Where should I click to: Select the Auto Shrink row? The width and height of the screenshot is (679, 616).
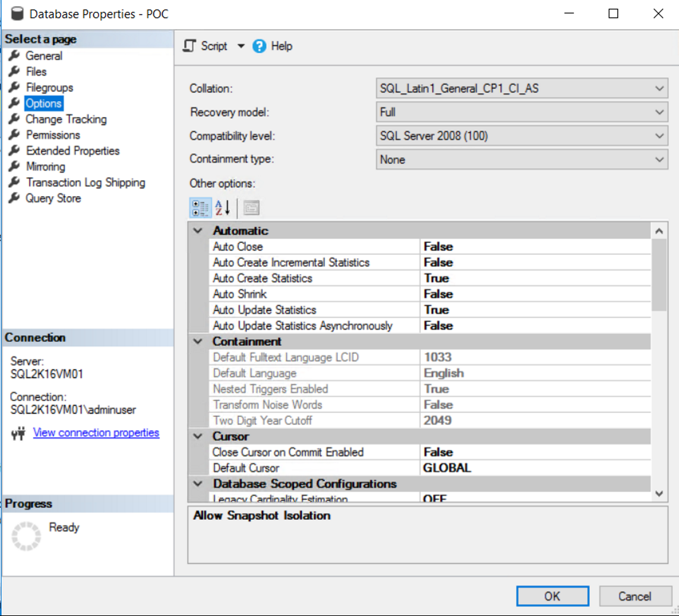tap(429, 294)
